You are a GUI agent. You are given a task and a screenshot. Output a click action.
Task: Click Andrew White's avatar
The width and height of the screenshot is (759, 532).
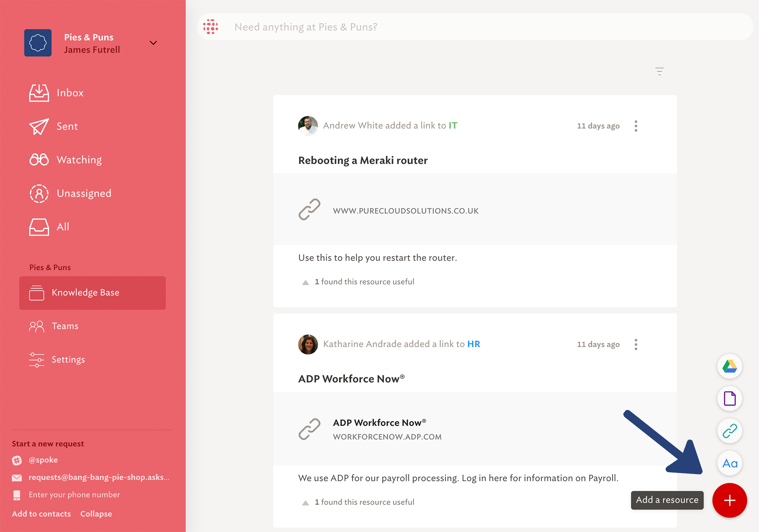coord(308,126)
